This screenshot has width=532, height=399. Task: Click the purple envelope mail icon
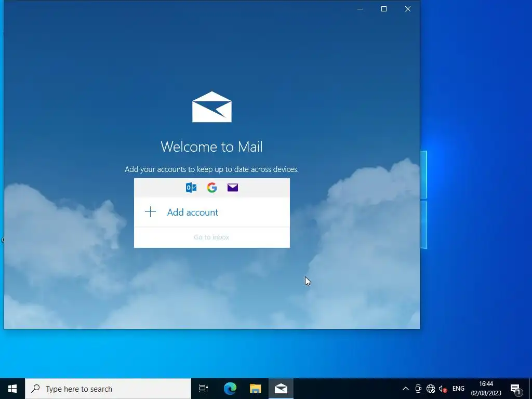[233, 187]
